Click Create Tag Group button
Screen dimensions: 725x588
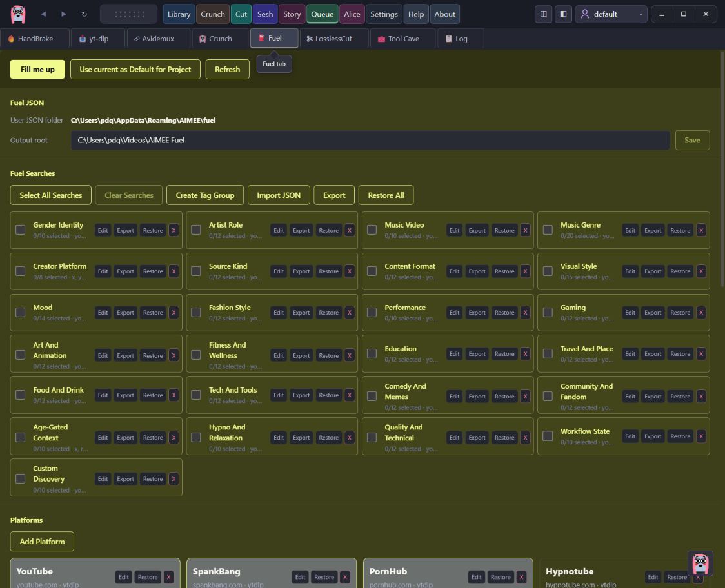[x=205, y=195]
